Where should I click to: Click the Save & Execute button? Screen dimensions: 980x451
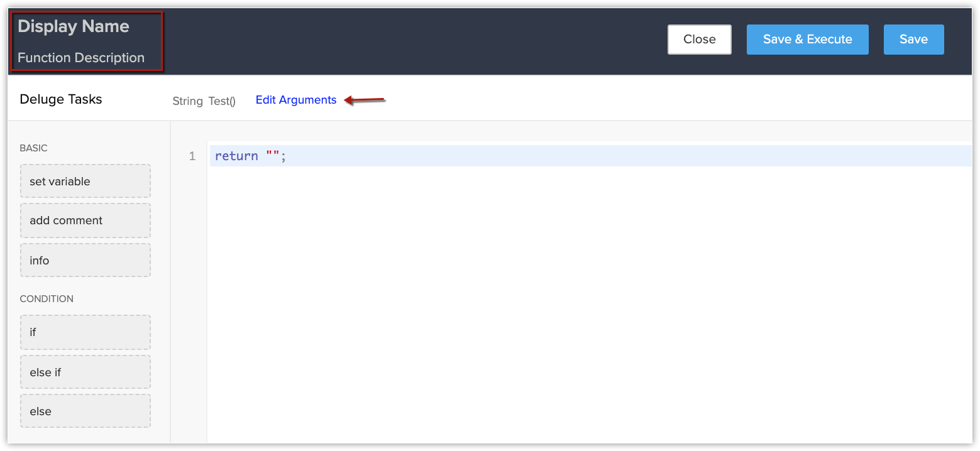click(x=807, y=40)
